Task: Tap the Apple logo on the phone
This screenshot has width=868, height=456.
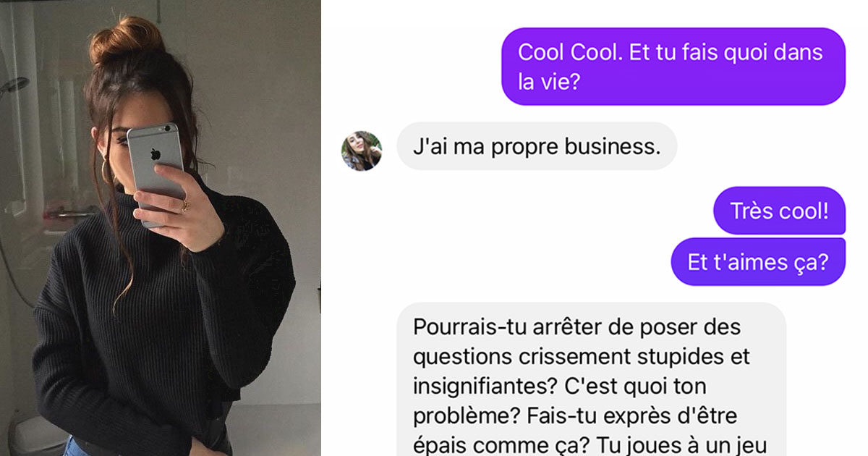Action: tap(154, 153)
